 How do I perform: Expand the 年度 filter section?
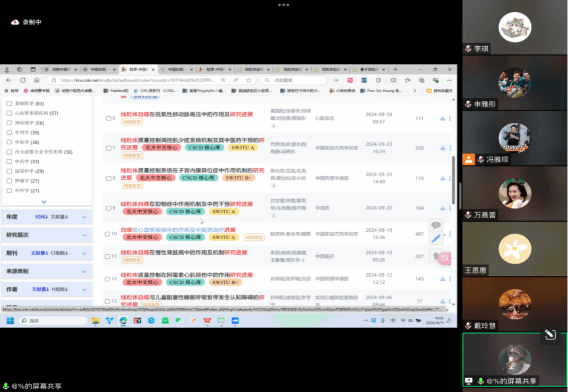(x=84, y=217)
